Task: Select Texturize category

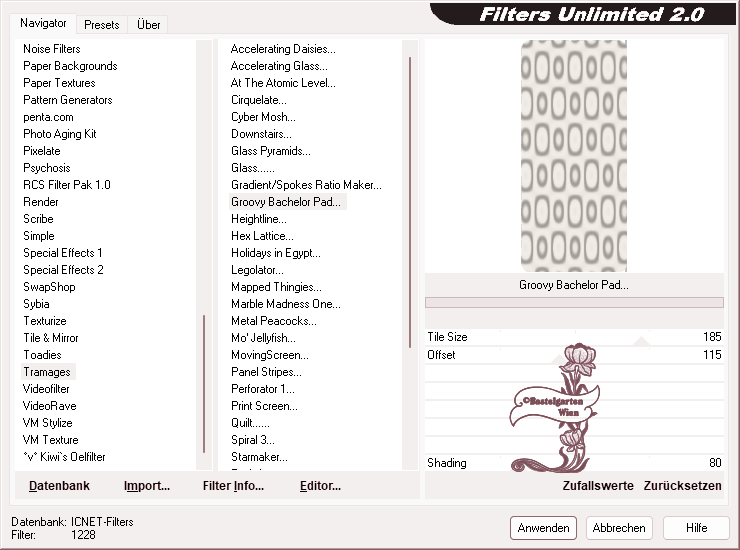Action: pos(45,321)
